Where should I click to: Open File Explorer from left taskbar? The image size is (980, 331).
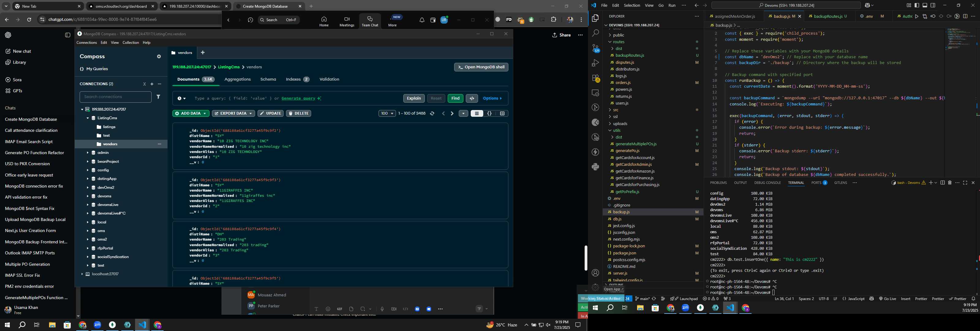tap(52, 325)
